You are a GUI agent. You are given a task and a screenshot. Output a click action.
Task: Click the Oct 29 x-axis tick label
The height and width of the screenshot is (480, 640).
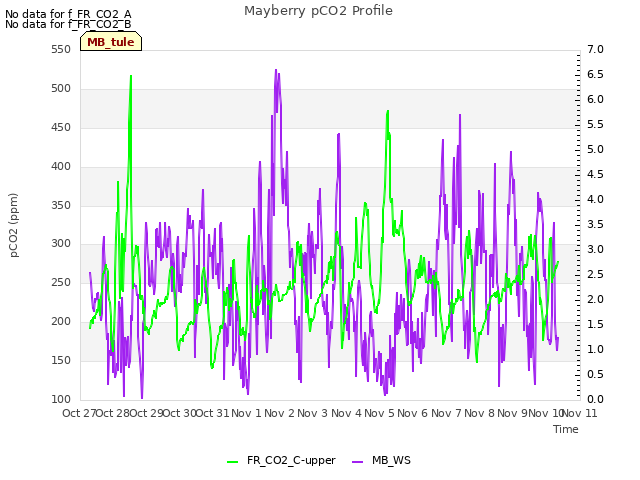pos(146,413)
